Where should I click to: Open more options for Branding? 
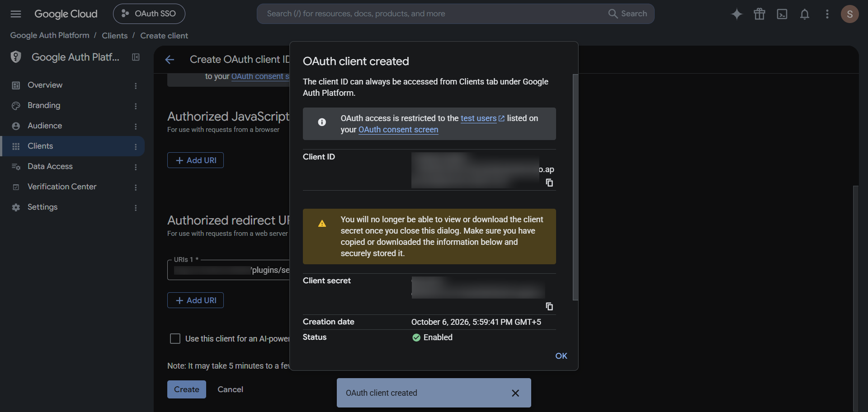point(136,106)
